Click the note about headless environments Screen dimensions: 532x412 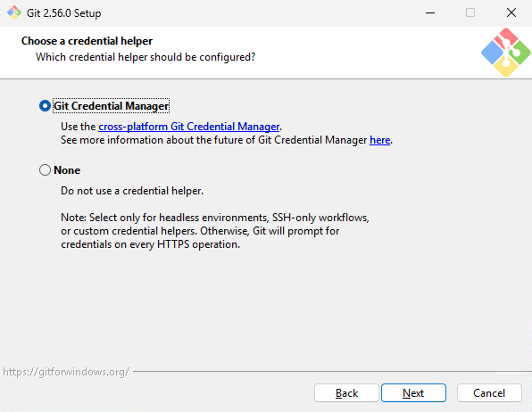click(215, 231)
